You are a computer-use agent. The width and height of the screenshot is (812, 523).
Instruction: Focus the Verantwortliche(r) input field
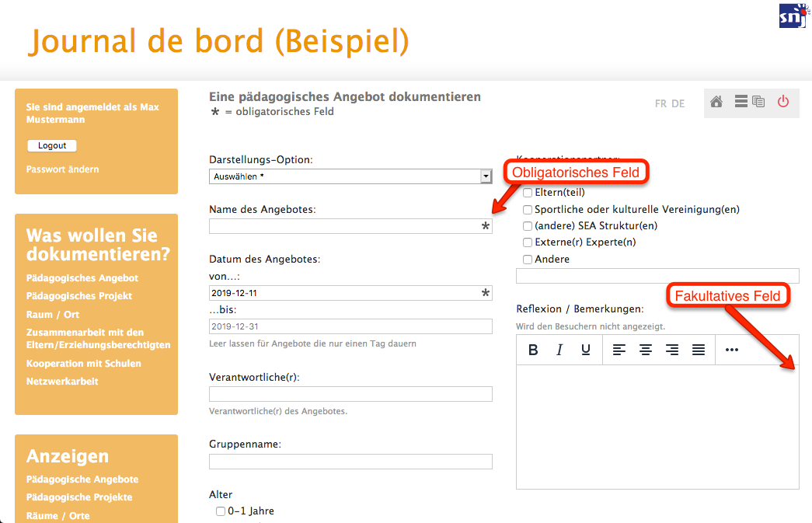[350, 394]
